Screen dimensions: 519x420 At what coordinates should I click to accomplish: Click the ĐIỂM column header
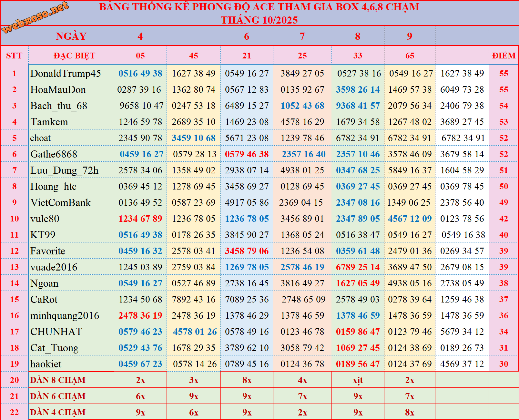coord(504,56)
